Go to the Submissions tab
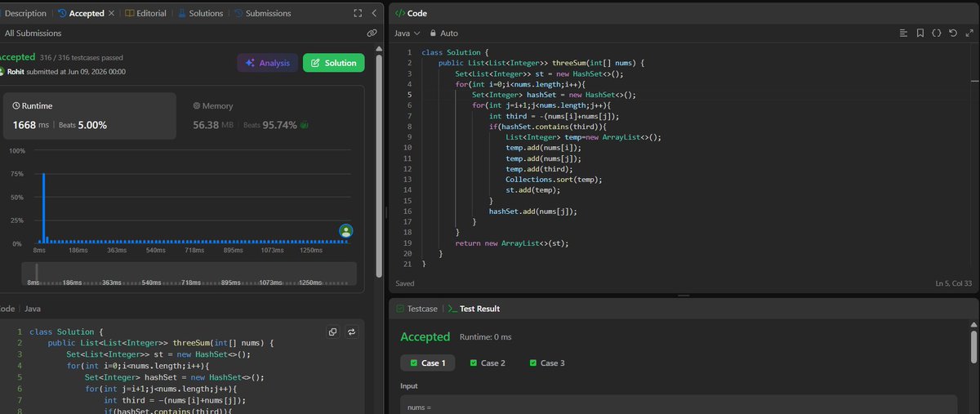 pyautogui.click(x=262, y=13)
